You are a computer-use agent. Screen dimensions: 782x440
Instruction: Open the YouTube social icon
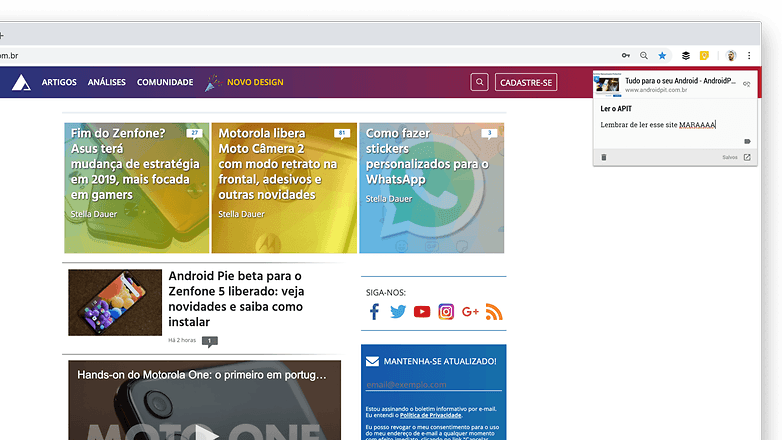coord(422,312)
